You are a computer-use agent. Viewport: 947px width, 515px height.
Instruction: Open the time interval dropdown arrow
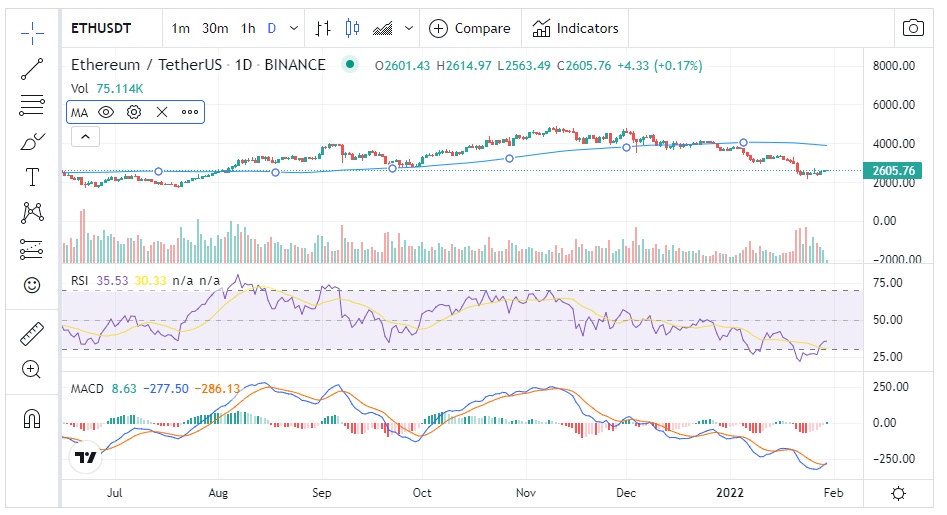coord(294,28)
